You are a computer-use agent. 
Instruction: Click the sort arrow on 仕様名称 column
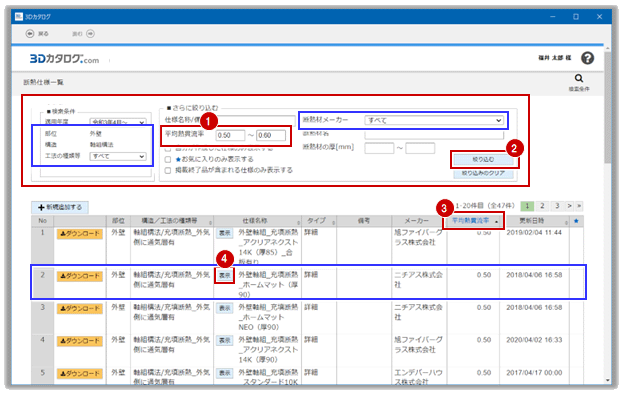[299, 222]
